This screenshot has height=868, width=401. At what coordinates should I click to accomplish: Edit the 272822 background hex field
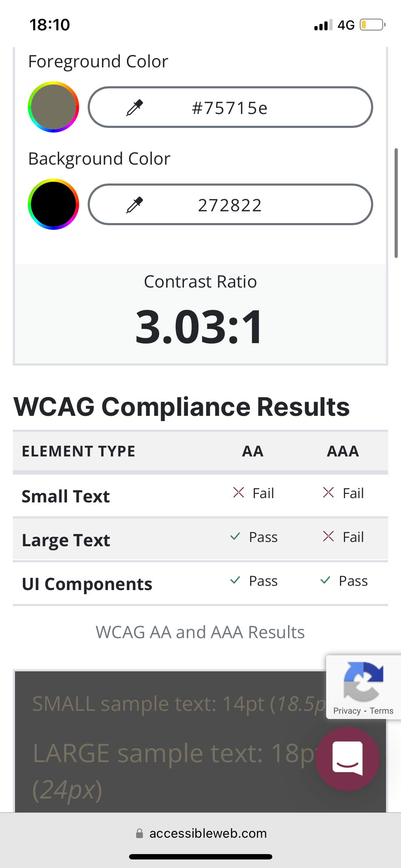pyautogui.click(x=230, y=204)
